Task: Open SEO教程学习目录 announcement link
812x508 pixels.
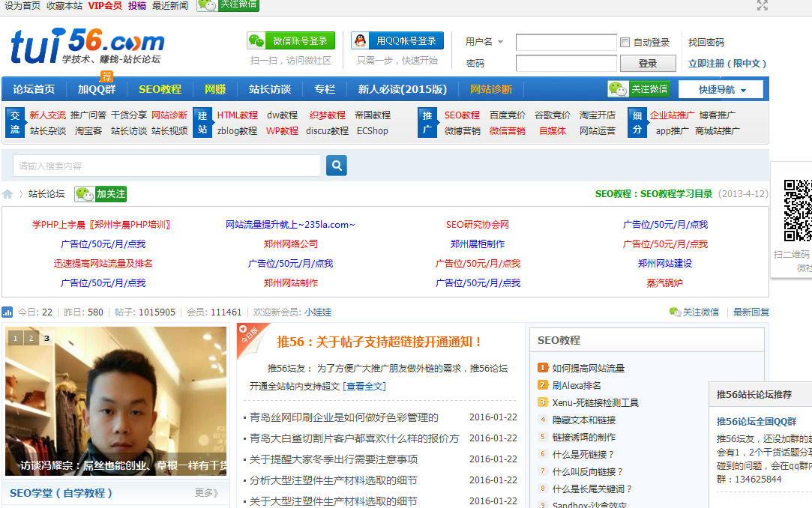Action: [676, 193]
